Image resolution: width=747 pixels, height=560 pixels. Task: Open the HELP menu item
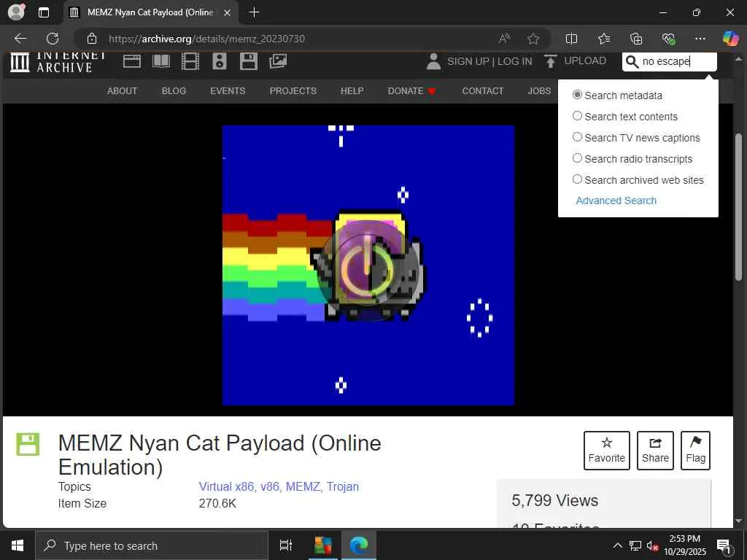click(352, 91)
